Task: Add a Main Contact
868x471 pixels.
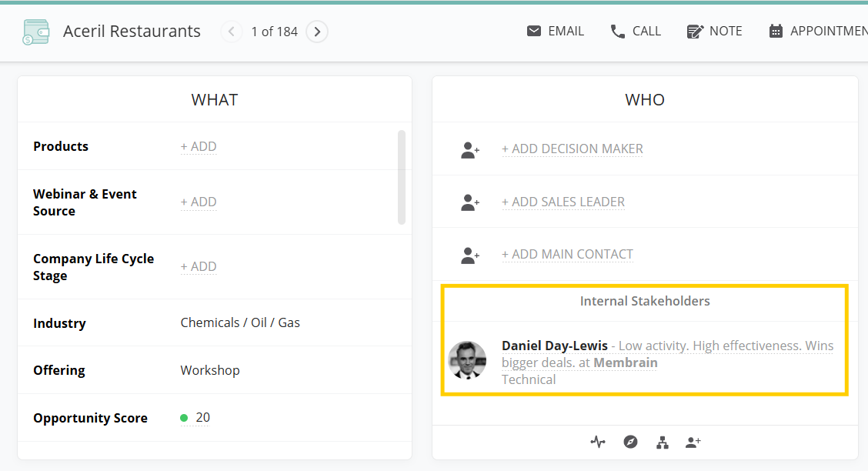Action: [x=567, y=254]
